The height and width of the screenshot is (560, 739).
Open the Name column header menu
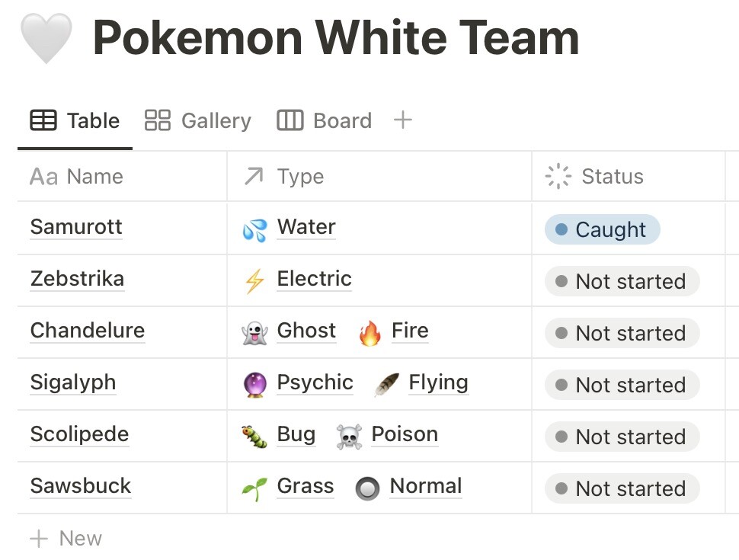coord(76,176)
